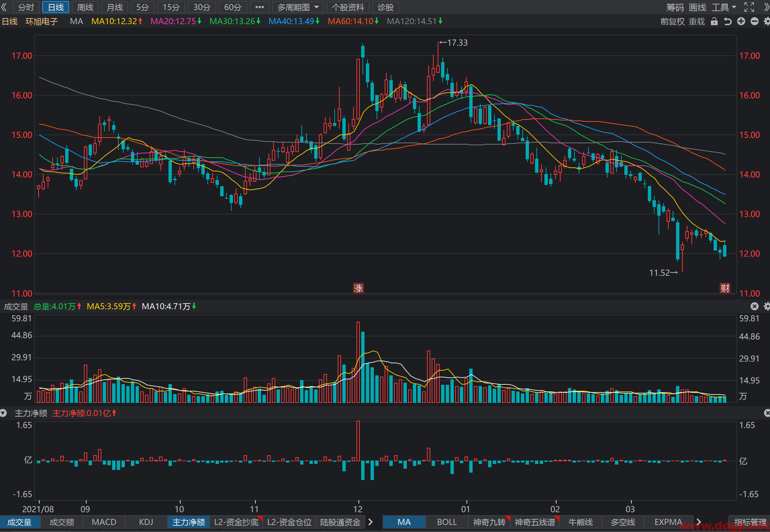Viewport: 770px width, 532px height.
Task: Zoom out with the minus circle icon
Action: (755, 21)
